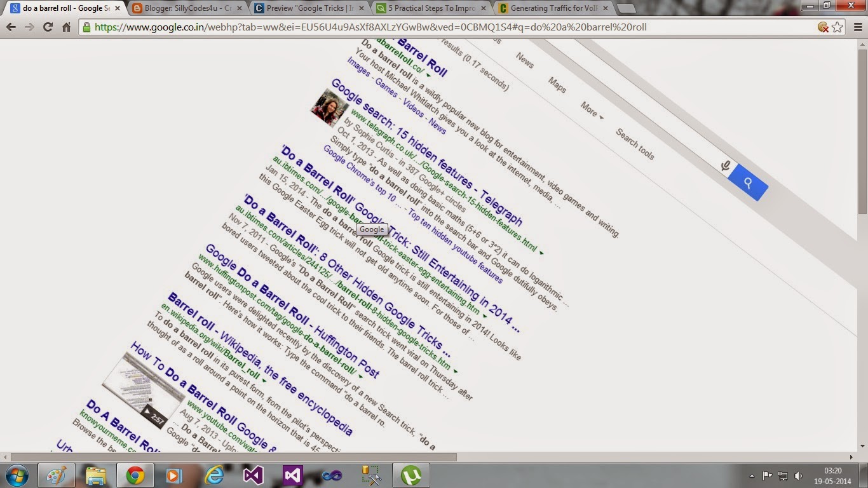Viewport: 868px width, 488px height.
Task: Expand dropdown arrow beside telegraph.co.uk URL
Action: 541,253
